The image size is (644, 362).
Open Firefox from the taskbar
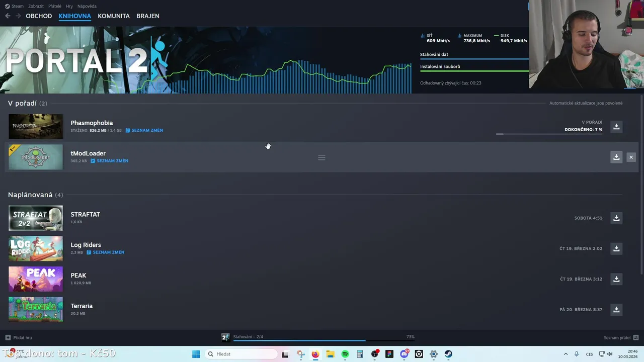315,354
